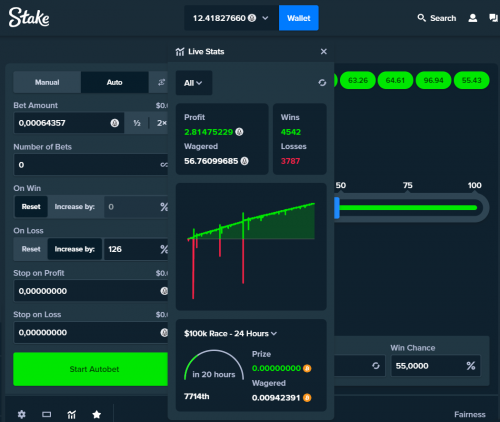Select Increase by under On Loss
Image resolution: width=500 pixels, height=422 pixels.
(75, 249)
